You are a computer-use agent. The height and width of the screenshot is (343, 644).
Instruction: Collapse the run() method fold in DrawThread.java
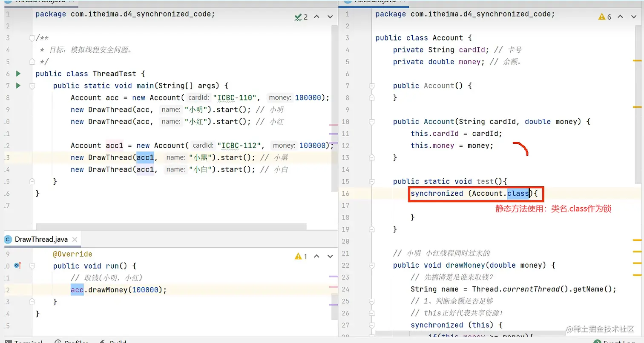pyautogui.click(x=32, y=266)
